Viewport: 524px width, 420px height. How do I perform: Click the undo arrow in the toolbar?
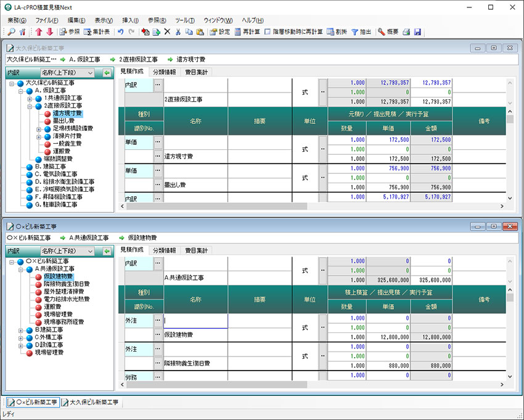tap(121, 31)
